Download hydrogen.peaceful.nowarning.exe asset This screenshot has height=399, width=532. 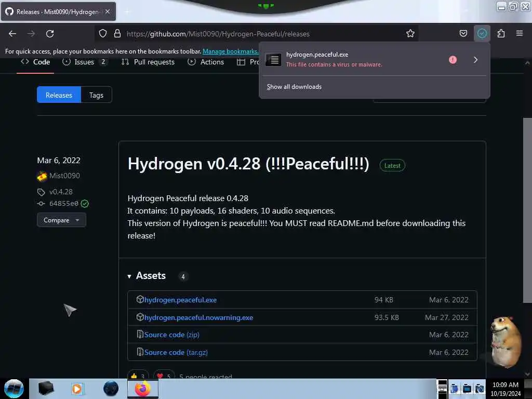point(199,317)
